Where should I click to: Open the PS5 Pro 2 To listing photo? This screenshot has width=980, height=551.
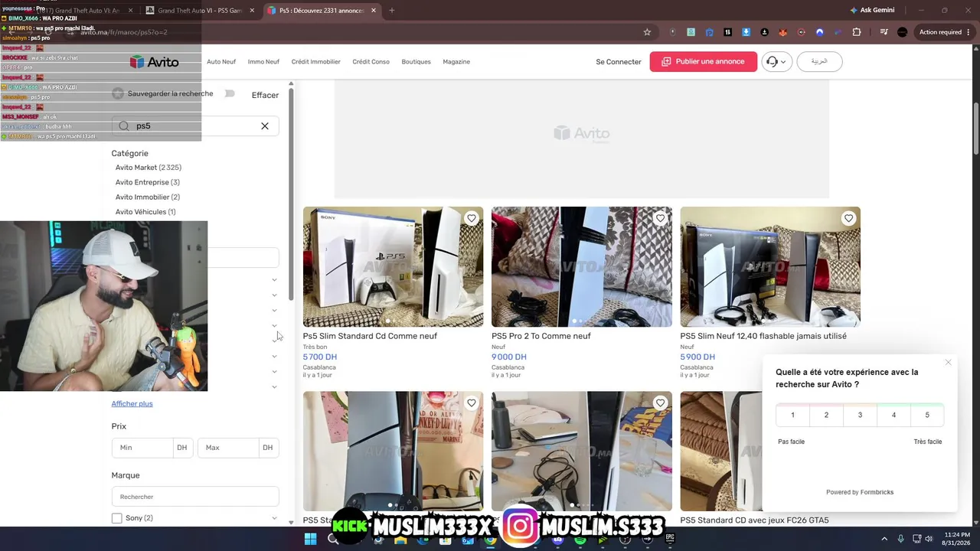(582, 267)
